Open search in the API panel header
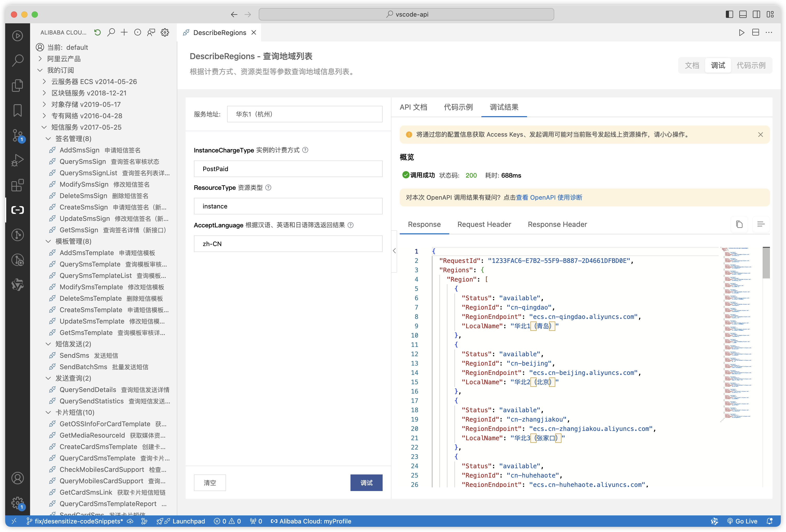 tap(111, 32)
